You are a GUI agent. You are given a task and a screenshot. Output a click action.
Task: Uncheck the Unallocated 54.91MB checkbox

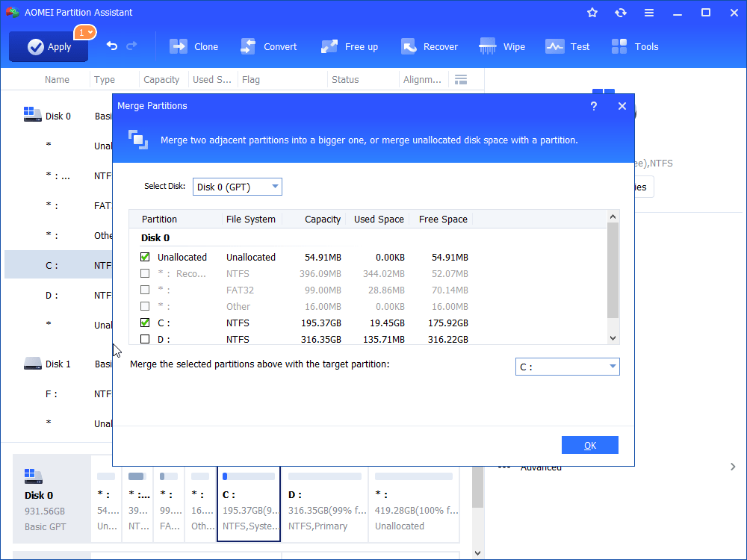tap(145, 257)
